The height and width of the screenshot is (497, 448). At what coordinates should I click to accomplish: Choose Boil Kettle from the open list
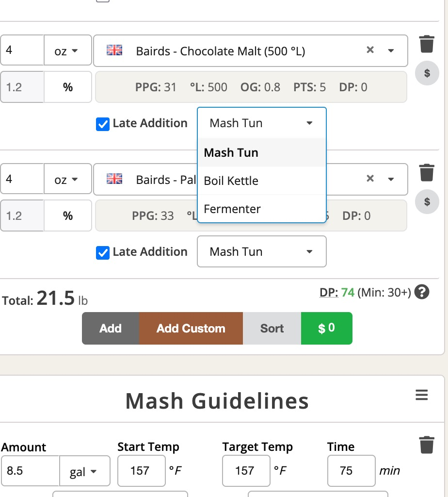point(231,181)
